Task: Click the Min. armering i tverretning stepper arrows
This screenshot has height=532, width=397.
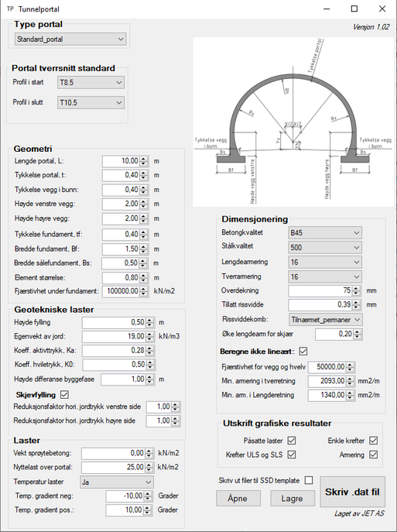Action: (x=350, y=381)
